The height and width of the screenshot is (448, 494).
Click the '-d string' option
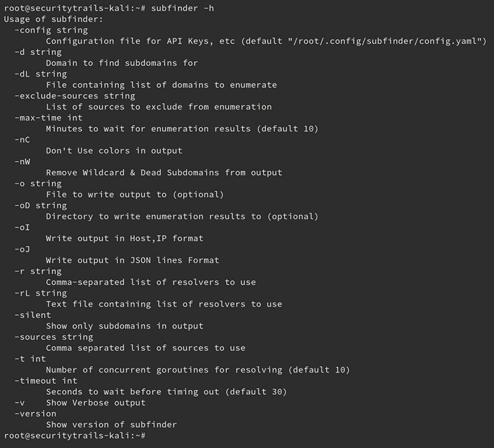point(38,52)
